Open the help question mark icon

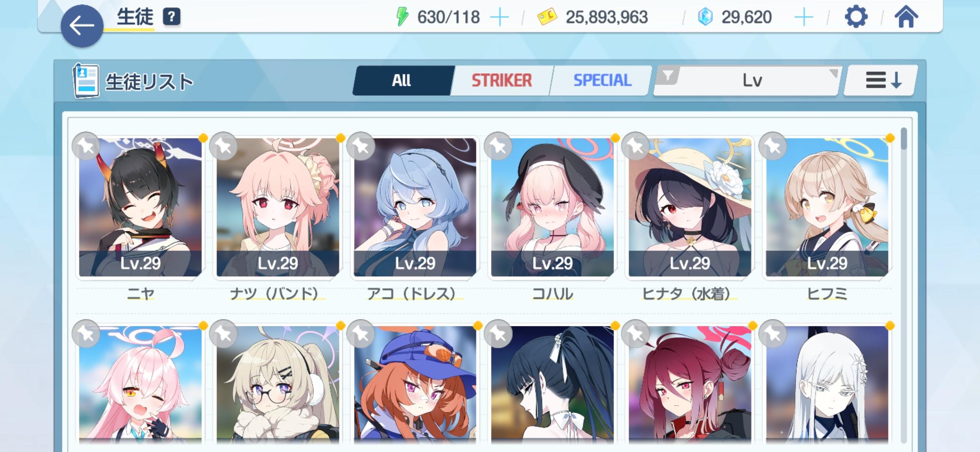coord(171,17)
